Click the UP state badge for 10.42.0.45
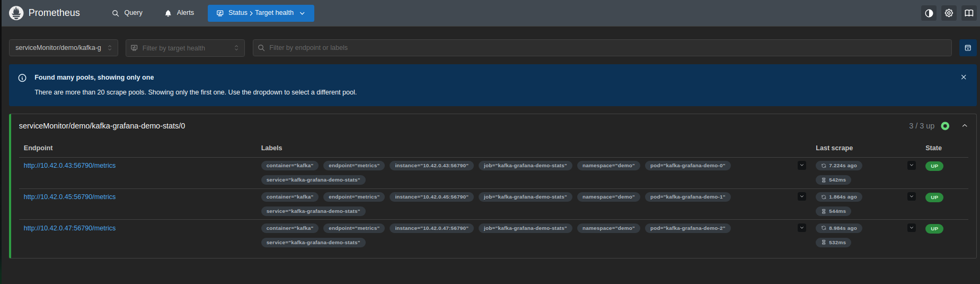This screenshot has height=284, width=980. click(934, 197)
